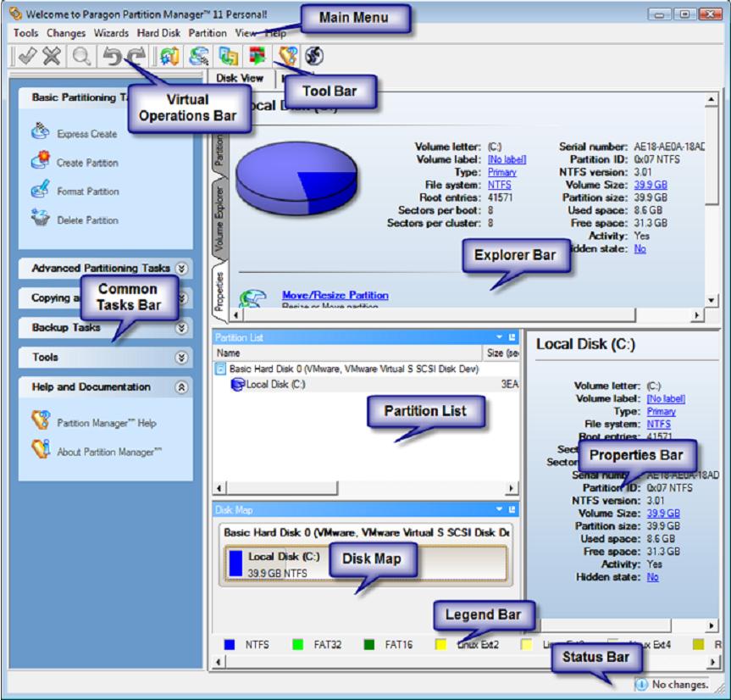Click NTFS file system link in Explorer

[499, 185]
